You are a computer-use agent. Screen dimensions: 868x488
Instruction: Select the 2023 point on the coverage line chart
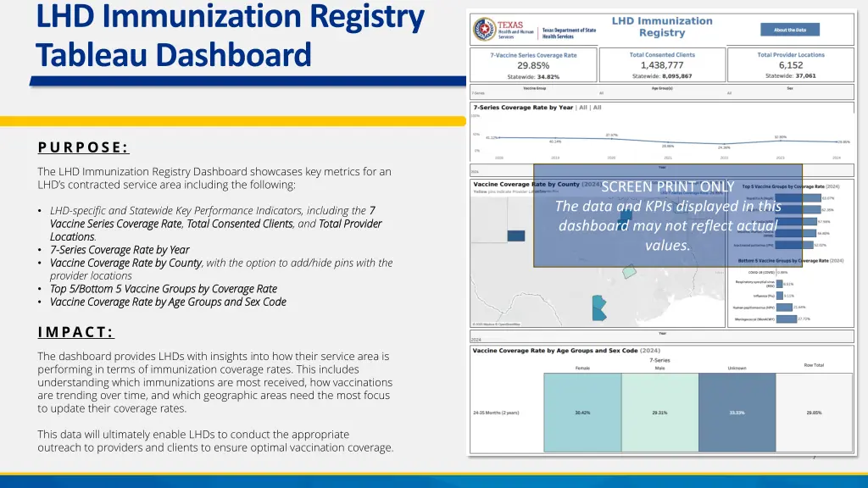[x=780, y=141]
